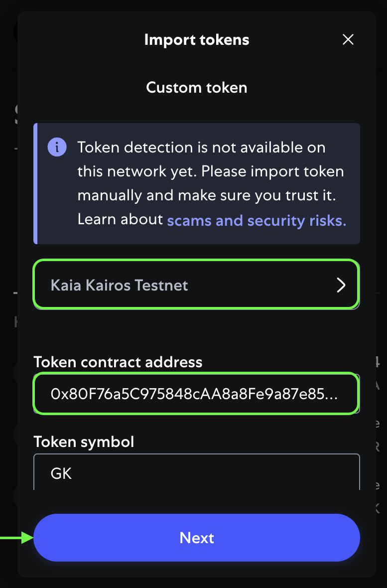Open the scams and security risks link
The width and height of the screenshot is (387, 588).
click(x=257, y=220)
